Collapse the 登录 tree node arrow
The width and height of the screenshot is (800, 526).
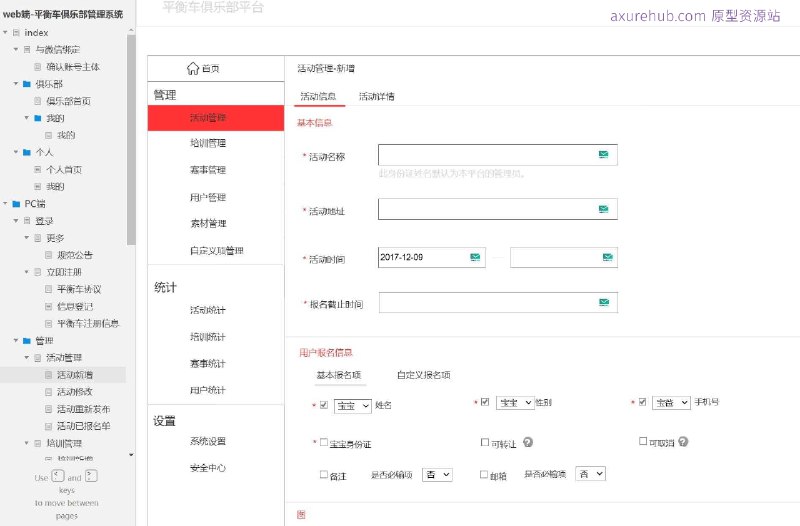coord(16,221)
